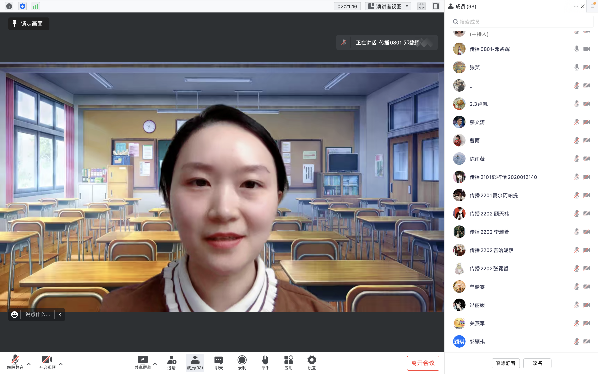This screenshot has height=374, width=598.
Task: Open the apps grid icon in toolbar
Action: (x=288, y=362)
